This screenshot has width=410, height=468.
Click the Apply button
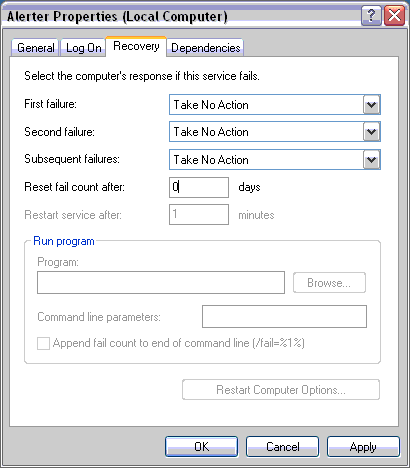(363, 447)
